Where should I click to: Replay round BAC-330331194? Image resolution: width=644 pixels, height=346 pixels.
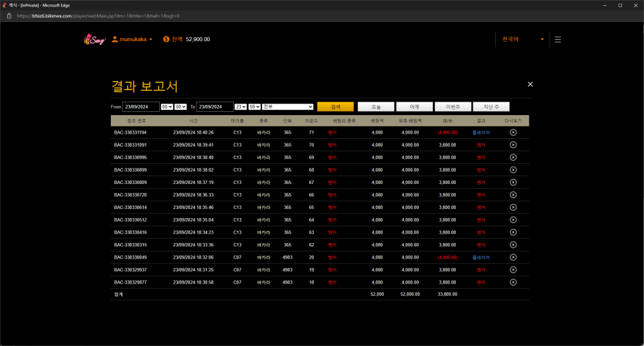click(x=513, y=132)
